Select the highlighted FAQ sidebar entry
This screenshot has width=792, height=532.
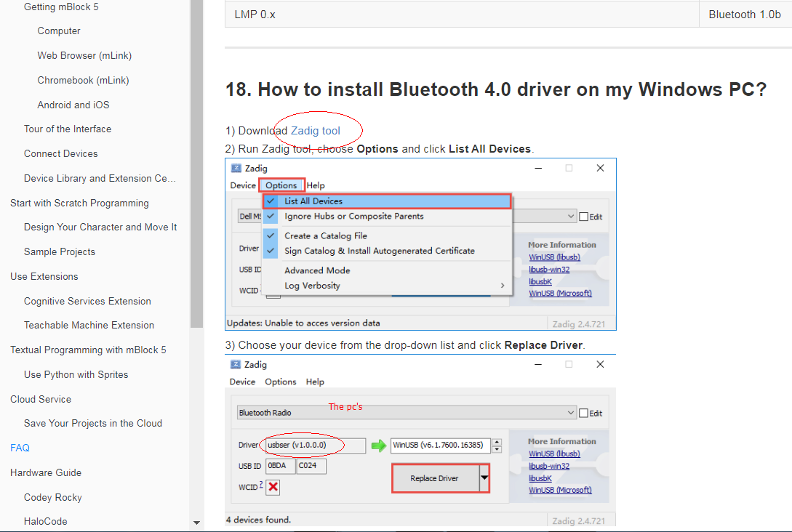20,448
